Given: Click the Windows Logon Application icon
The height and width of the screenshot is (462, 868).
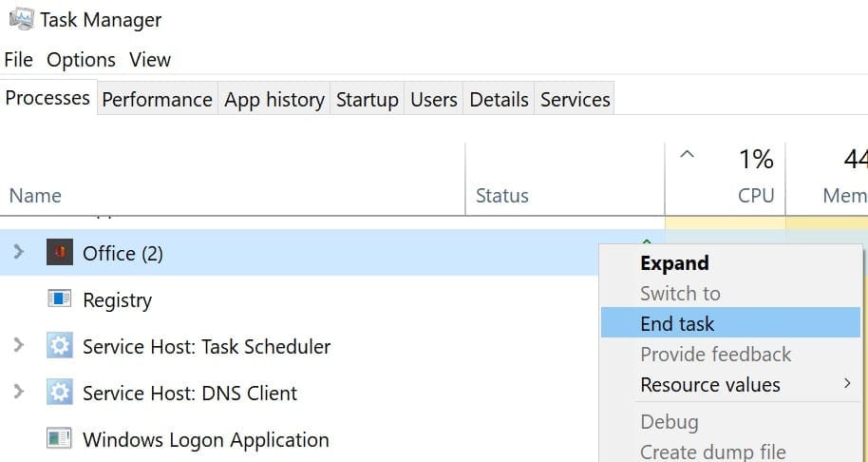Looking at the screenshot, I should (x=60, y=439).
